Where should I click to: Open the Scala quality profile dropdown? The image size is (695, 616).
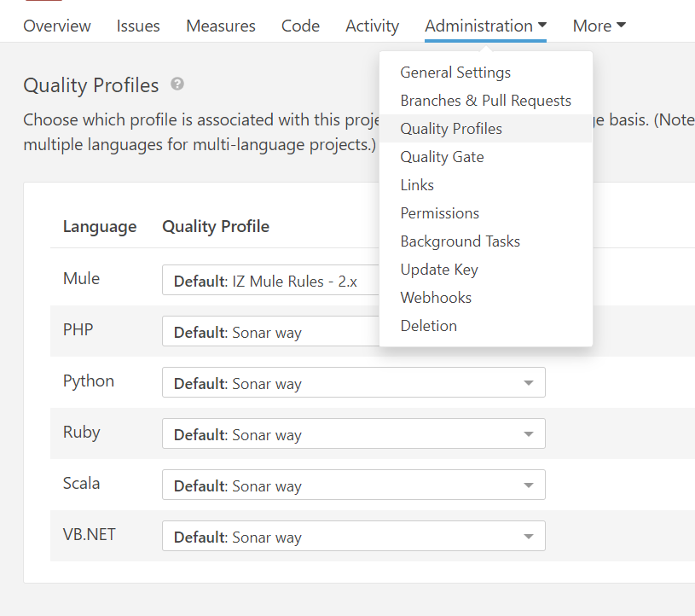pyautogui.click(x=354, y=485)
